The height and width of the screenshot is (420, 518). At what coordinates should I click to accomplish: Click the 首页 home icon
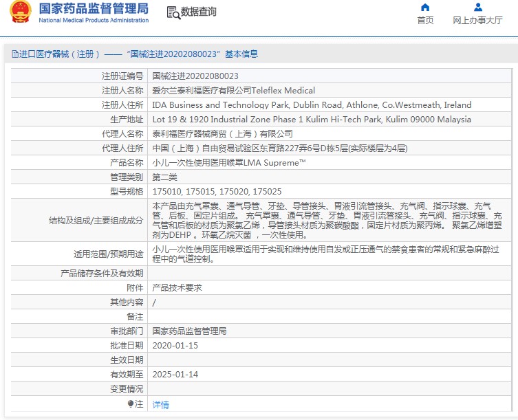click(425, 8)
